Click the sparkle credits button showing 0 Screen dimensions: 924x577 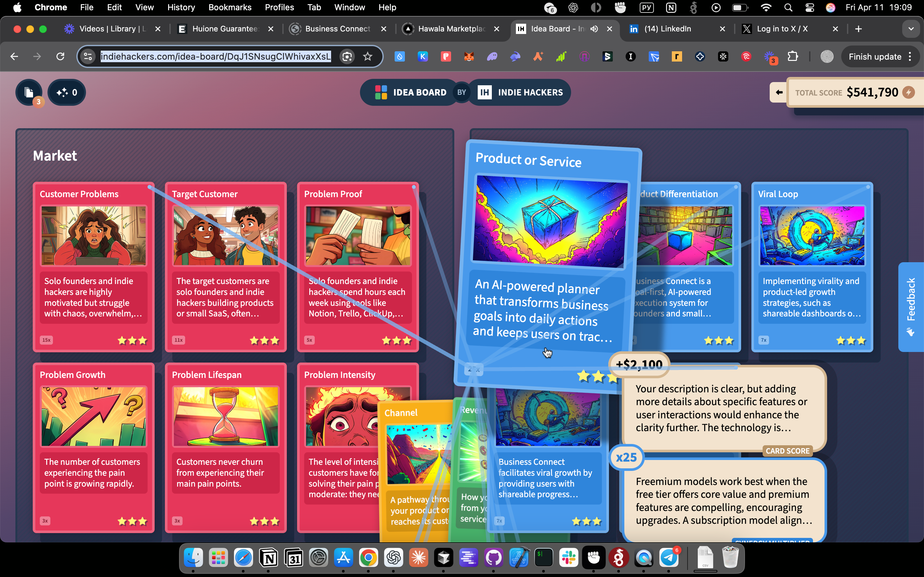(x=67, y=92)
